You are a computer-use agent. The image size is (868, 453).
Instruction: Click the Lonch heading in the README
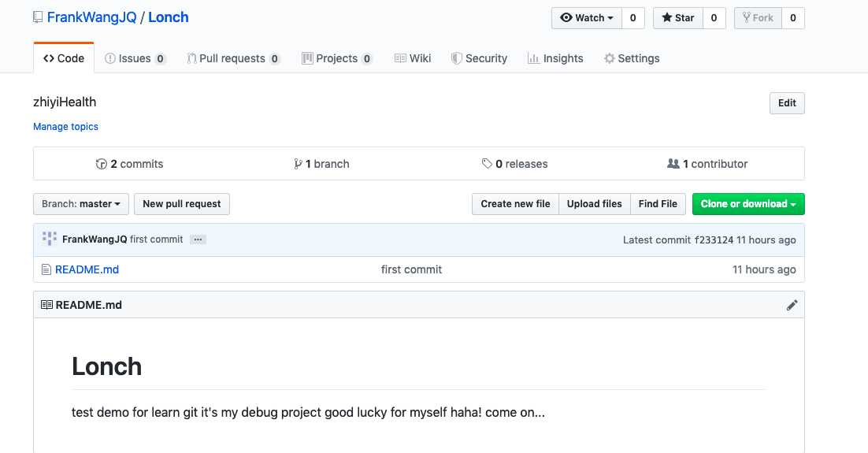(107, 366)
